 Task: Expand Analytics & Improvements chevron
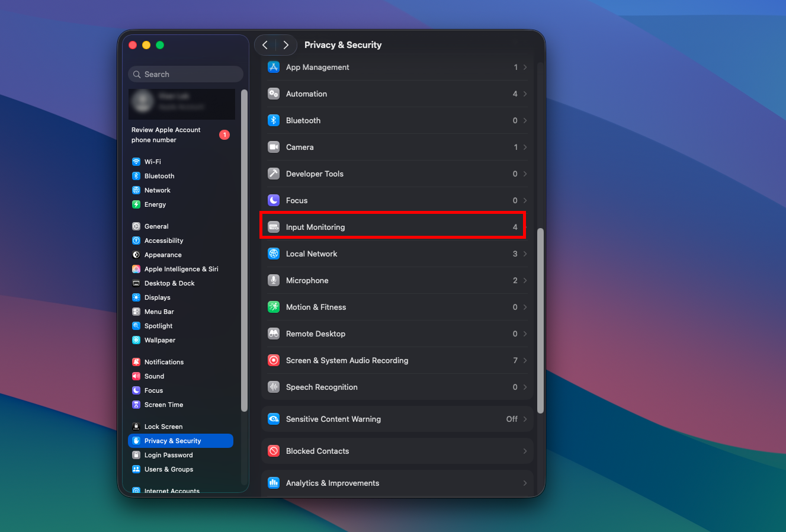(525, 483)
